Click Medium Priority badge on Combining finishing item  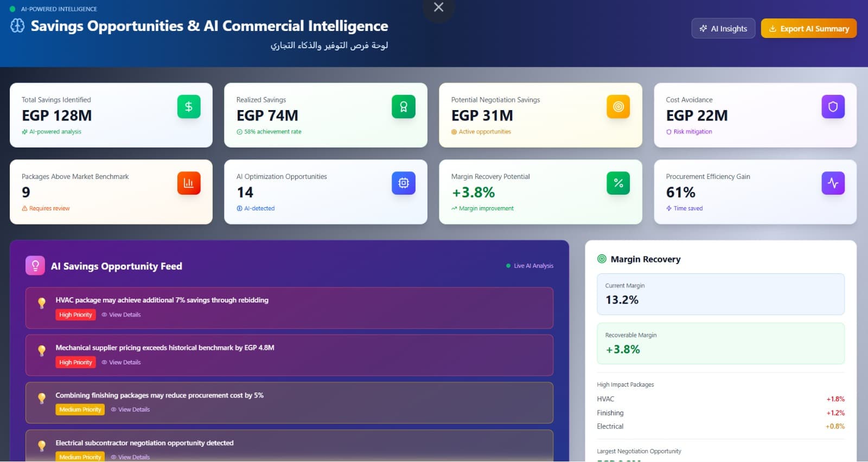[80, 409]
